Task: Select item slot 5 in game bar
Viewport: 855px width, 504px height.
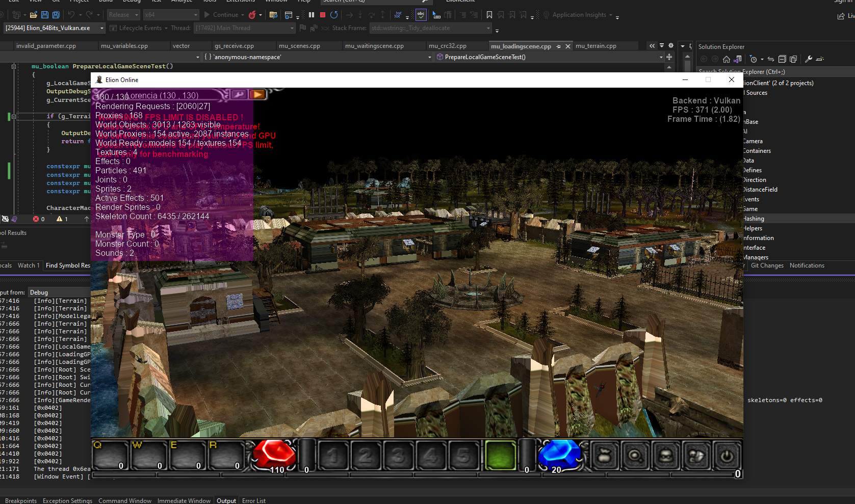Action: (x=463, y=456)
